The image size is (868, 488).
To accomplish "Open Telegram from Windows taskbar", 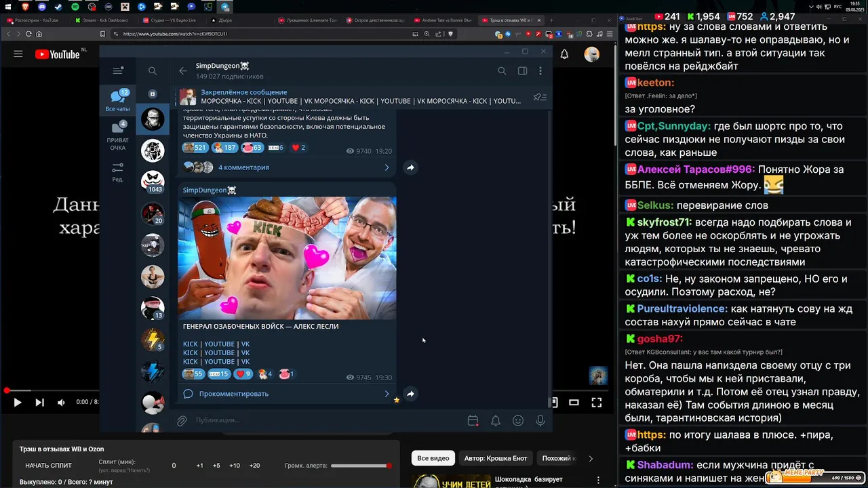I will (224, 7).
